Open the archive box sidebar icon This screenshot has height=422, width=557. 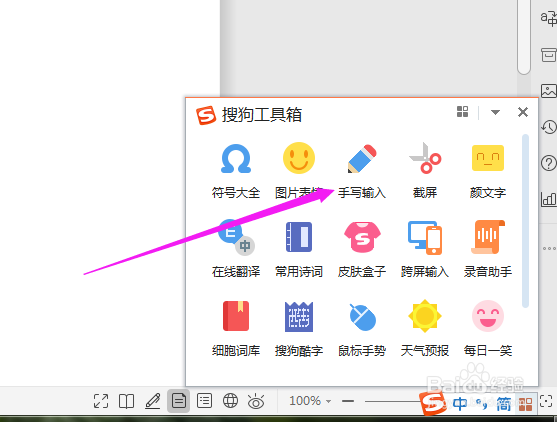(548, 55)
